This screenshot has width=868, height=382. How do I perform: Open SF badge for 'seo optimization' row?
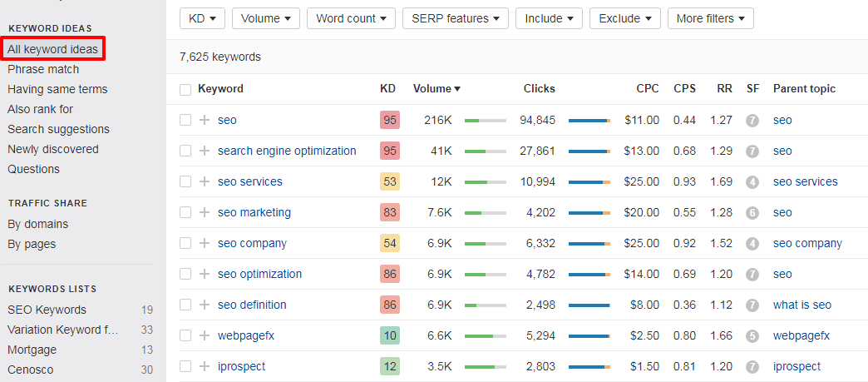[752, 274]
